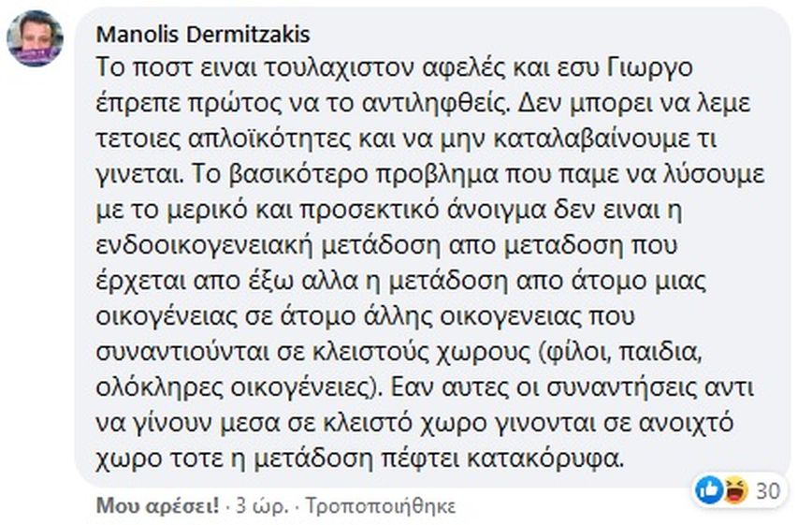The height and width of the screenshot is (525, 812).
Task: Open the Manolis Dermitzakis profile name link
Action: (203, 35)
